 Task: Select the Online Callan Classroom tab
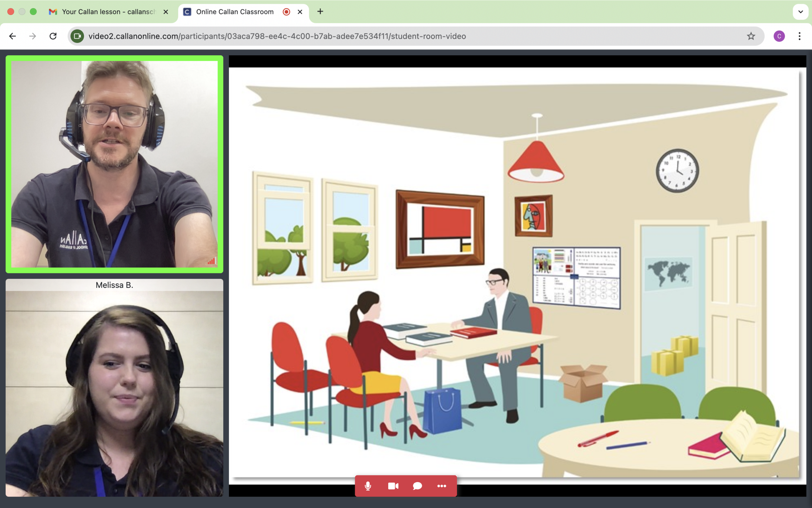pyautogui.click(x=235, y=12)
